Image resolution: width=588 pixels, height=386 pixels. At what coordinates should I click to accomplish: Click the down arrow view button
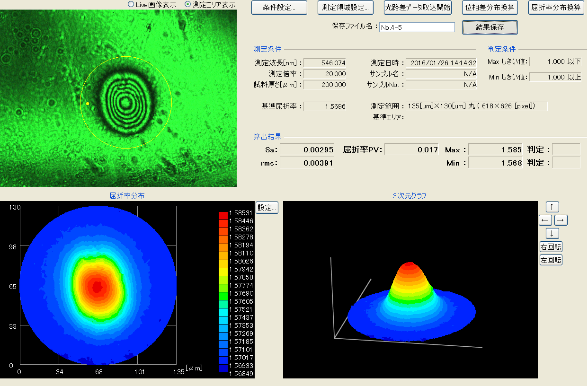552,234
